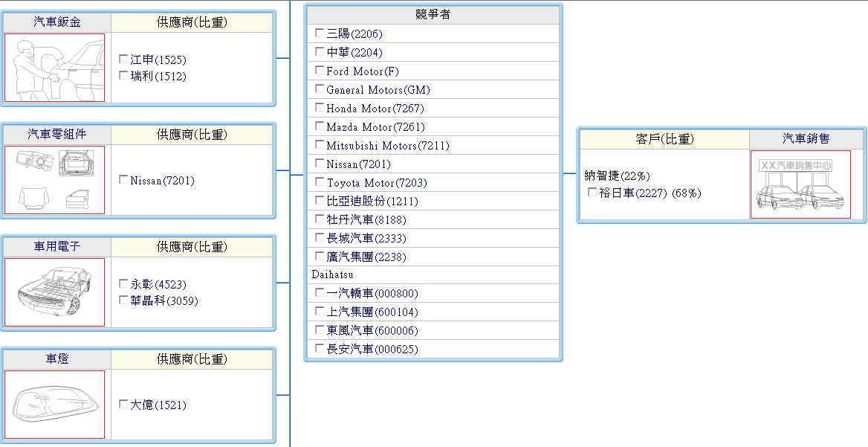Select the Mitsubishi Motors(7211) checkbox
The height and width of the screenshot is (447, 868).
(x=320, y=144)
